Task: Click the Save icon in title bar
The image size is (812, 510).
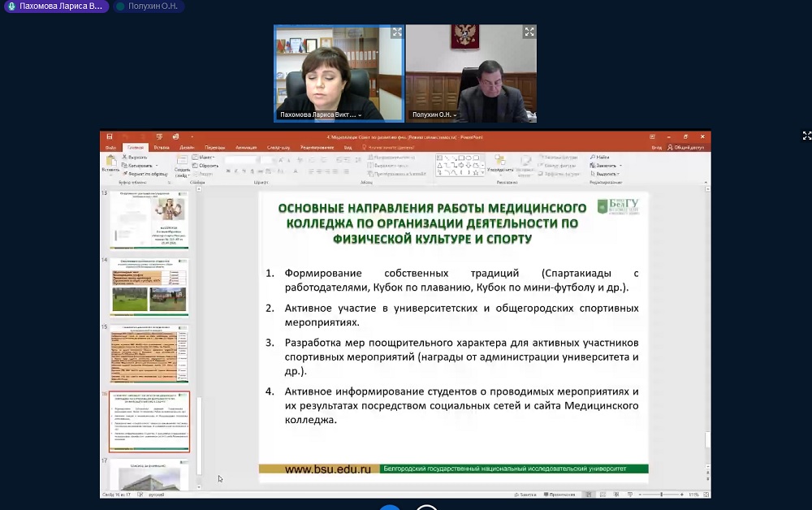Action: point(108,137)
